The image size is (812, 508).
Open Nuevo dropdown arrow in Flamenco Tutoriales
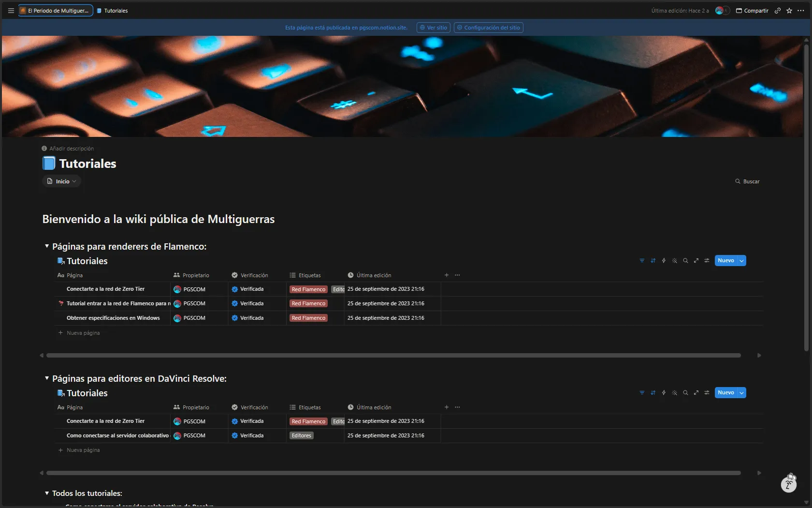(741, 261)
